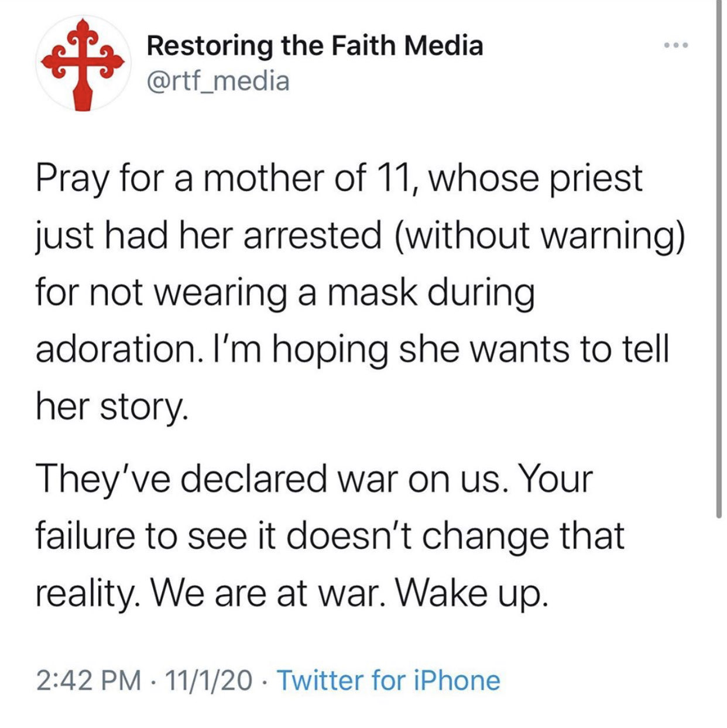The height and width of the screenshot is (728, 727).
Task: Click the @rtf_media handle
Action: pyautogui.click(x=218, y=81)
